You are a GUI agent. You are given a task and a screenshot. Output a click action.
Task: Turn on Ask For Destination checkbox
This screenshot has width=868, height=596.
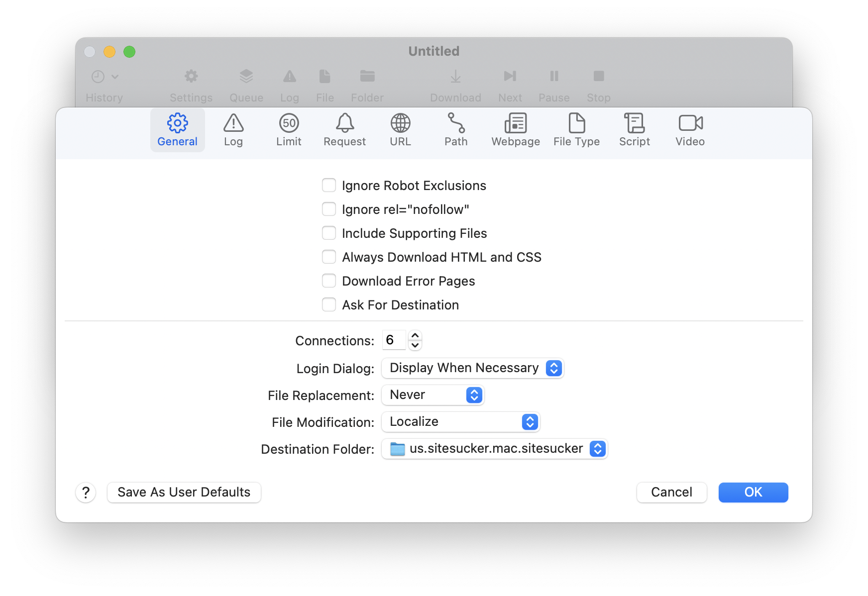[x=329, y=305]
